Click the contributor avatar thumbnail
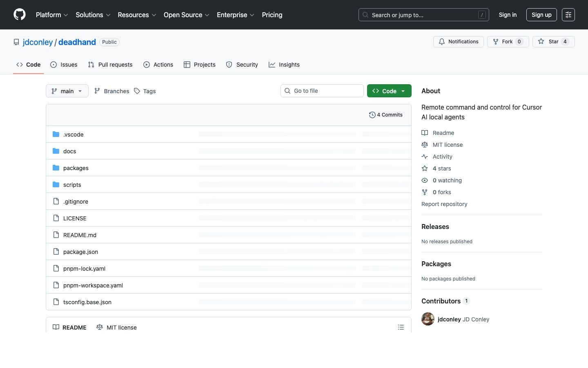 tap(428, 319)
